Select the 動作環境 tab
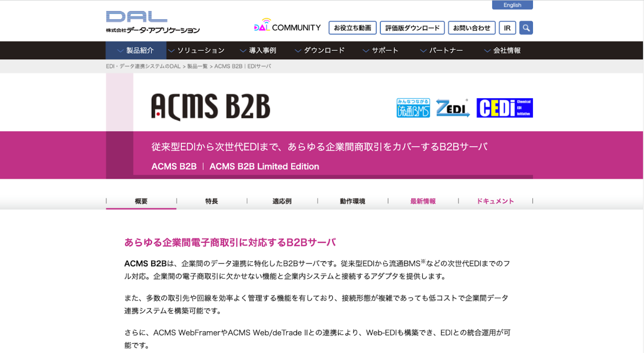 352,201
